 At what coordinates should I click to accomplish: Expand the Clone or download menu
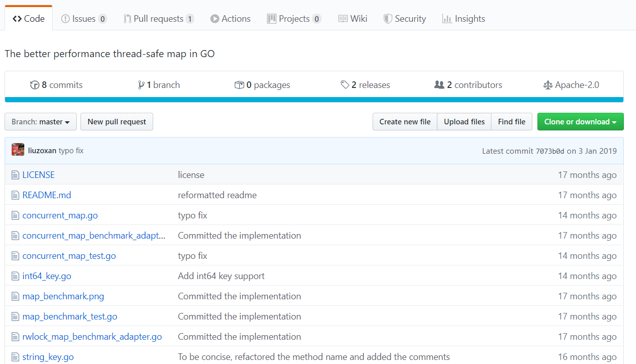click(x=580, y=122)
